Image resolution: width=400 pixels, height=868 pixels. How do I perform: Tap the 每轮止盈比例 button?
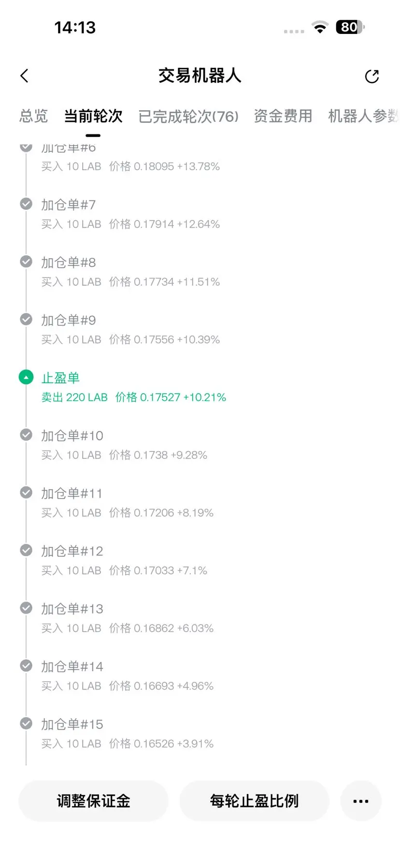point(254,801)
